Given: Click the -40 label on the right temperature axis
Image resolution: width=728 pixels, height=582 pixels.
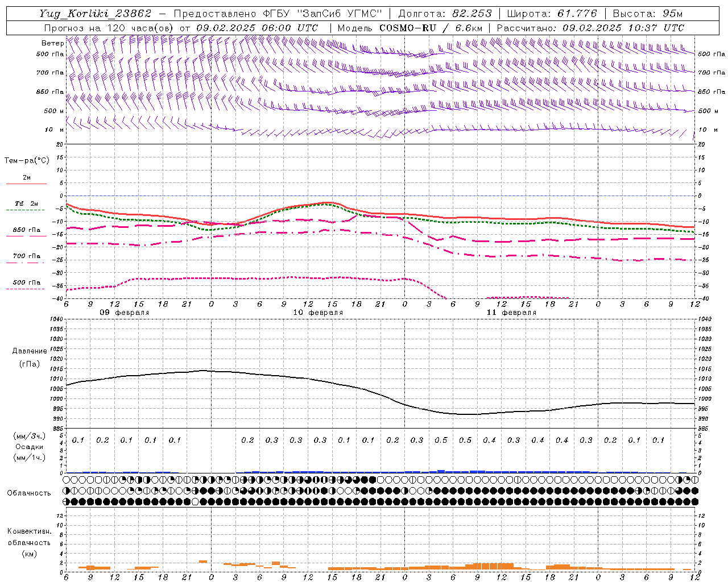Looking at the screenshot, I should coord(702,299).
